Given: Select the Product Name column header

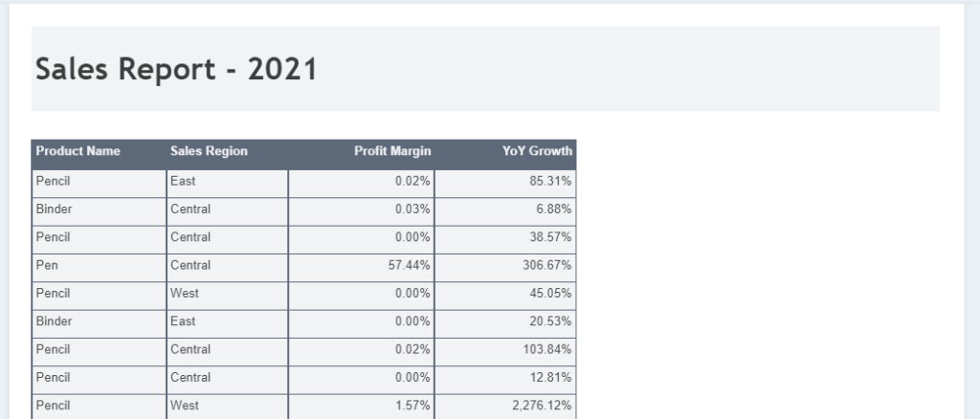Looking at the screenshot, I should [78, 151].
